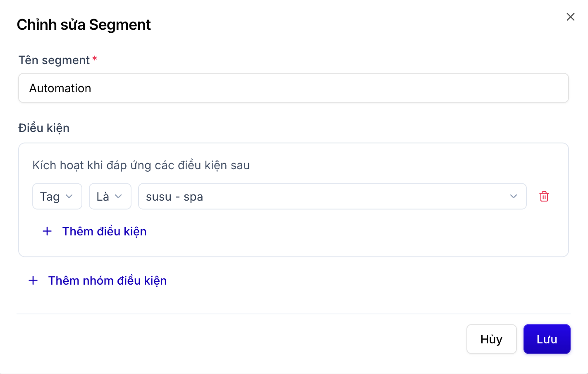The width and height of the screenshot is (588, 374).
Task: Click the red required asterisk marker
Action: click(x=95, y=59)
